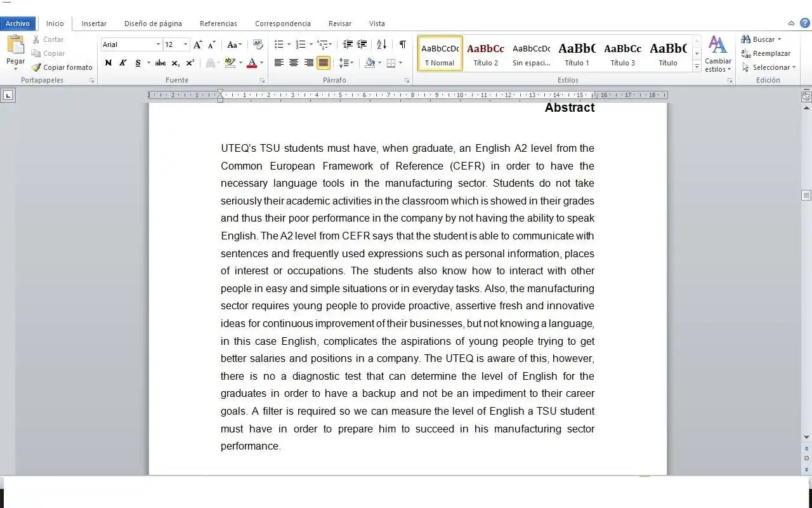Click the tab selector at ruler corner
The width and height of the screenshot is (812, 508).
[x=8, y=96]
